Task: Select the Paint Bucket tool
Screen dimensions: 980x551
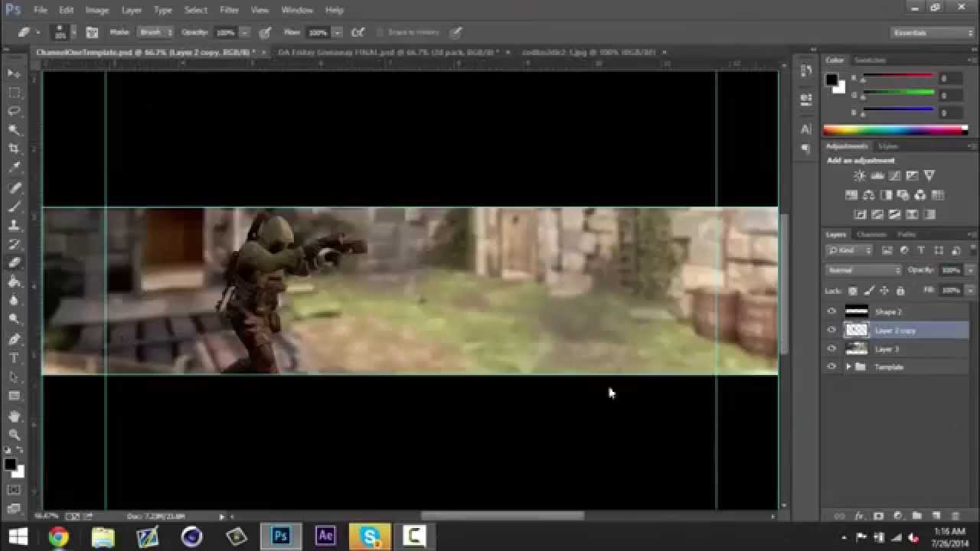Action: pyautogui.click(x=14, y=282)
